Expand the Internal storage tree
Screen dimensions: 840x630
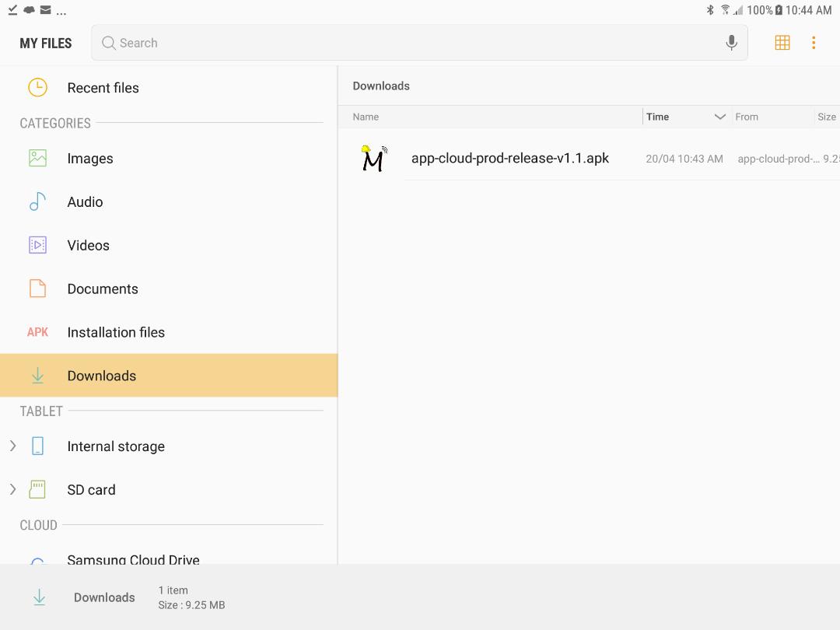(x=12, y=446)
